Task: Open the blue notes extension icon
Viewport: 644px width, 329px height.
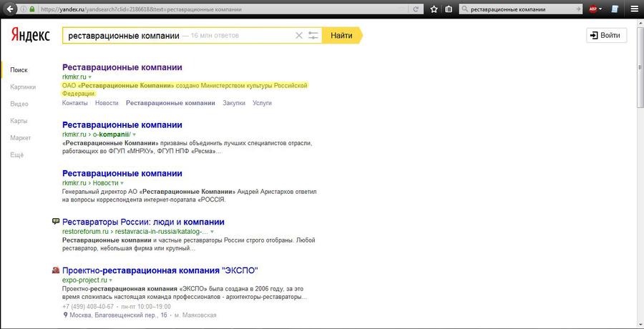Action: (x=615, y=9)
